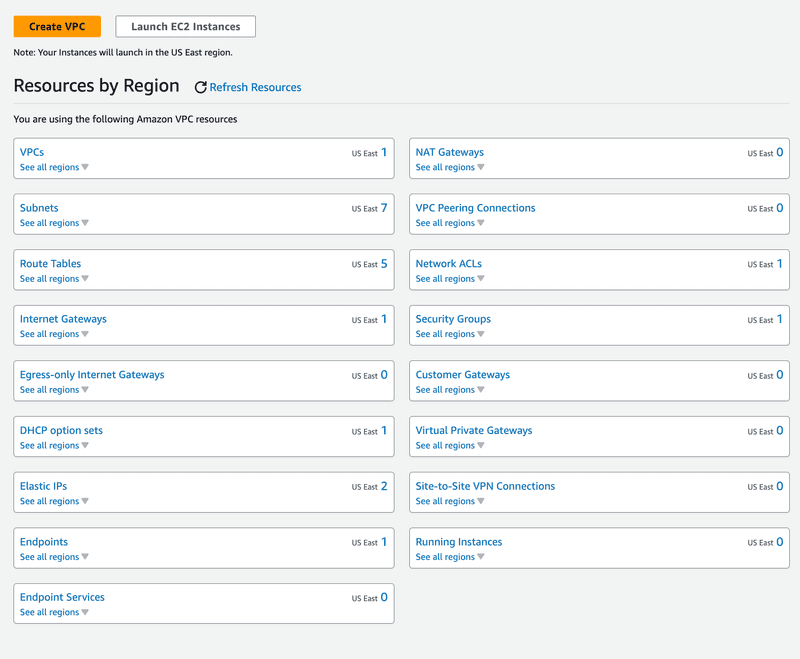Expand See all regions under Endpoint Services
The height and width of the screenshot is (659, 800).
click(x=54, y=612)
